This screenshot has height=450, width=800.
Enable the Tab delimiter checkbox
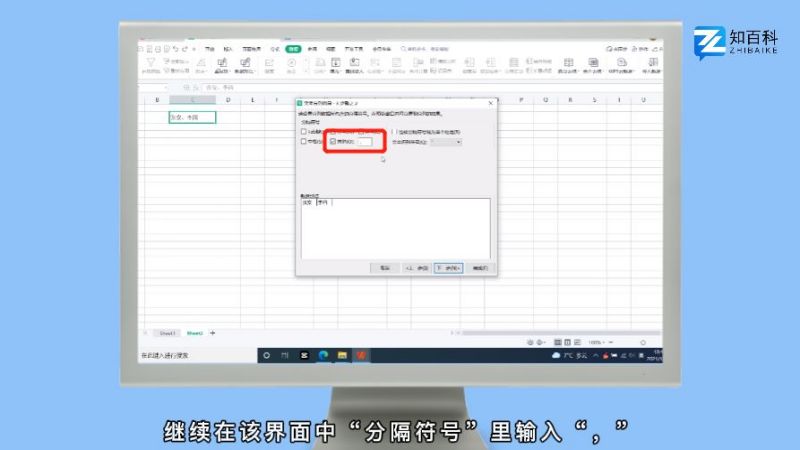[x=305, y=132]
